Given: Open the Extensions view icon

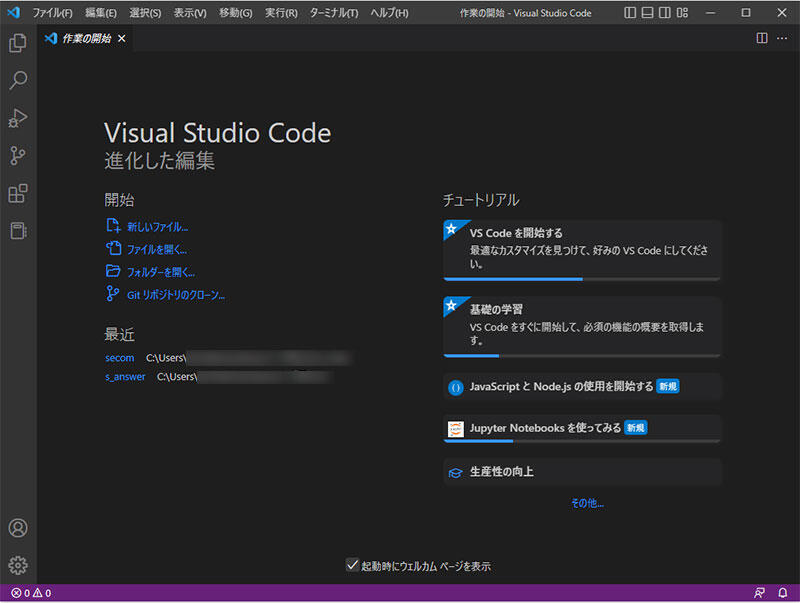Looking at the screenshot, I should (x=18, y=193).
